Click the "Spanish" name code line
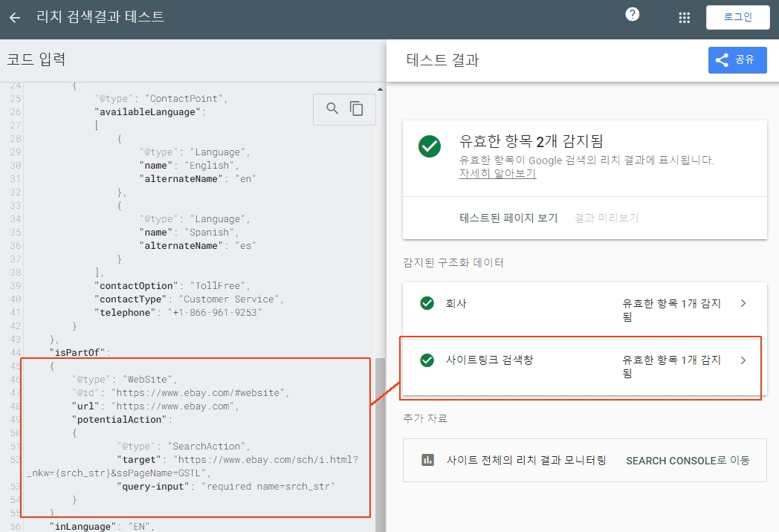The height and width of the screenshot is (532, 779). pos(190,233)
